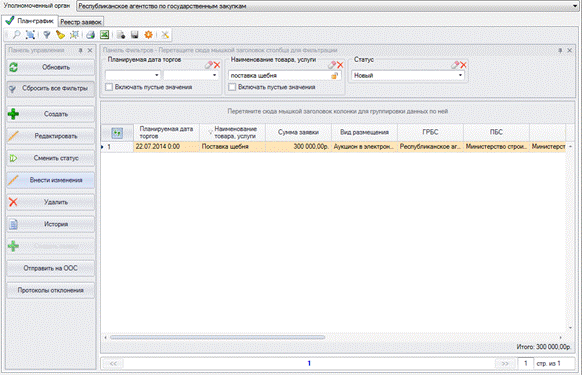Click the printer toolbar icon
Viewport: 582px width, 375px height.
[x=91, y=35]
